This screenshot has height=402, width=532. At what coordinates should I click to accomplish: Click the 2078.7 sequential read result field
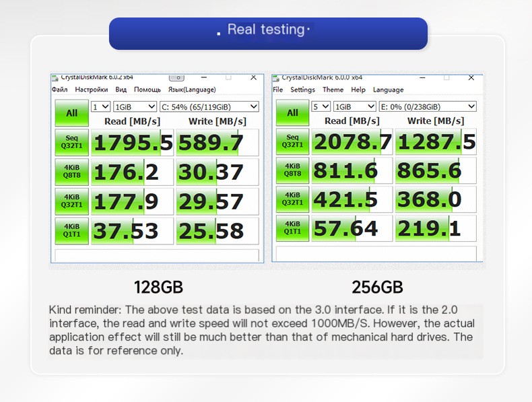(352, 142)
